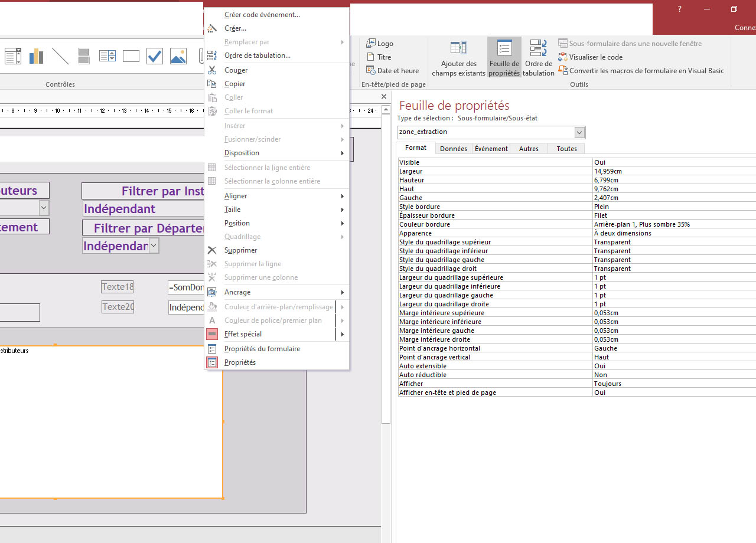Select the Image control tool
The height and width of the screenshot is (543, 756).
[178, 56]
